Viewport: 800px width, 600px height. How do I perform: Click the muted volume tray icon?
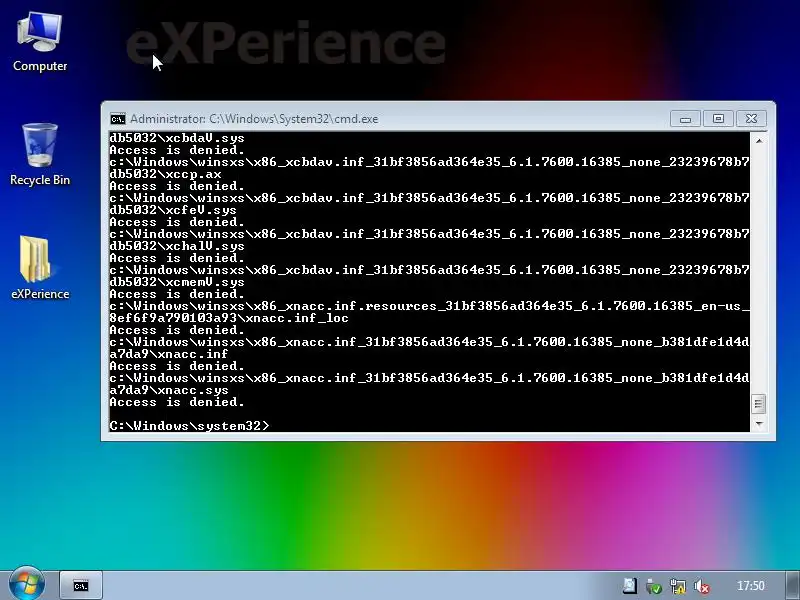(702, 586)
